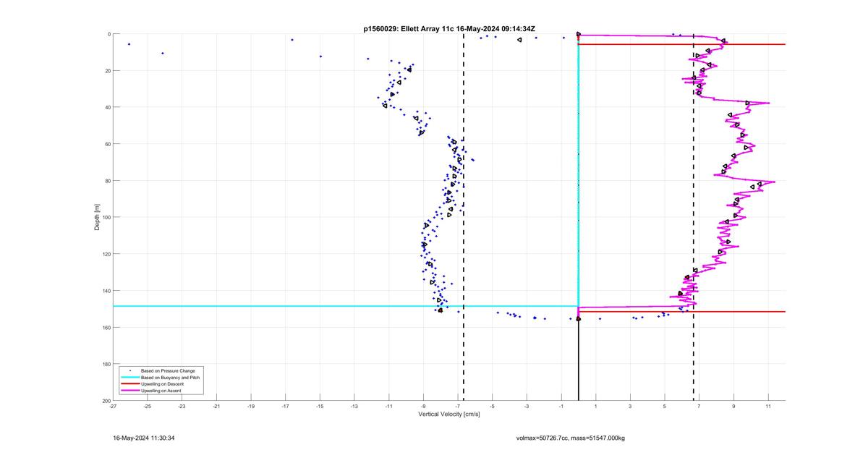868x450 pixels.
Task: Click x-axis tick label '-11'
Action: (388, 407)
